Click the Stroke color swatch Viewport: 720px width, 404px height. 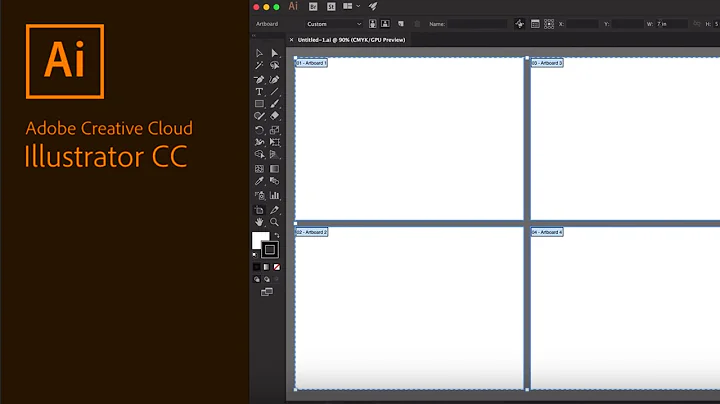tap(270, 250)
